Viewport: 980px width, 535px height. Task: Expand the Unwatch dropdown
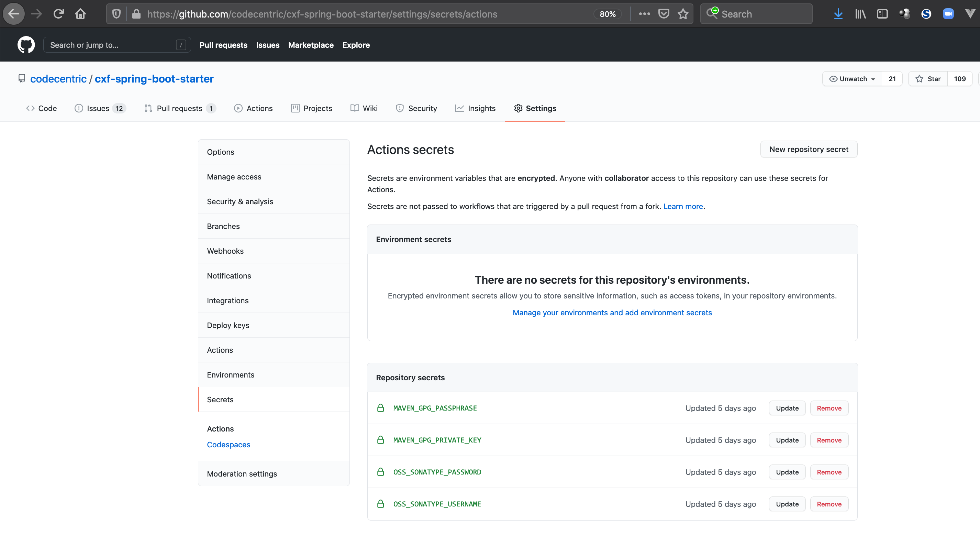(852, 79)
